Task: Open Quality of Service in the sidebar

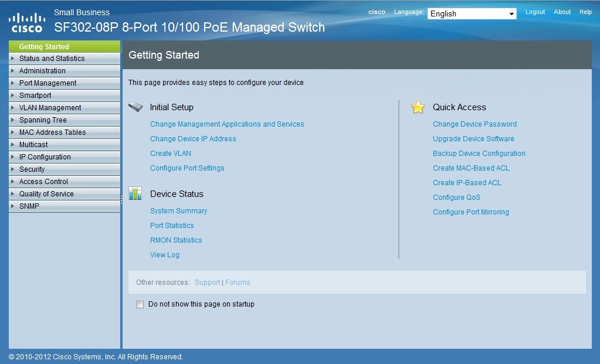Action: point(46,194)
